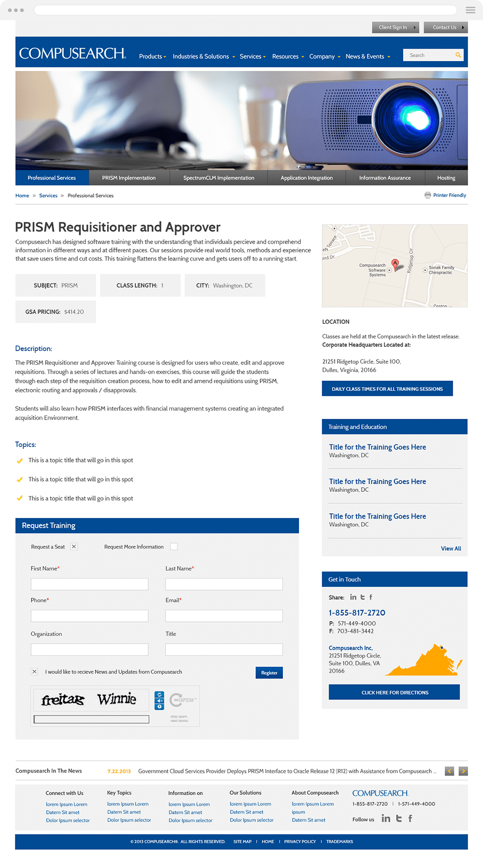
Task: Expand the Resources dropdown menu
Action: (x=288, y=56)
